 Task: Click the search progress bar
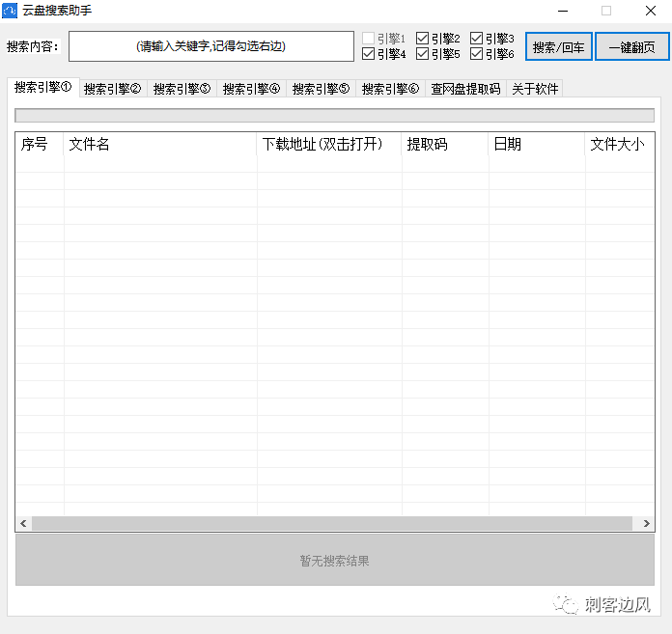click(335, 115)
